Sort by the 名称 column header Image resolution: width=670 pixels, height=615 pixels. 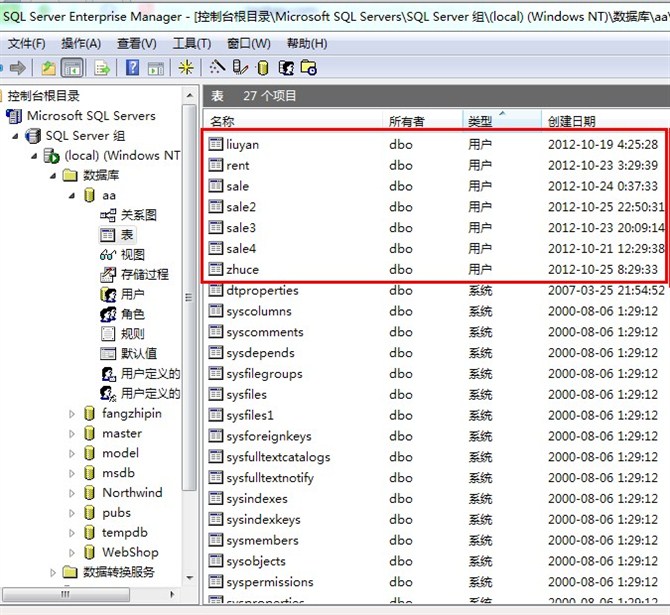(x=292, y=121)
